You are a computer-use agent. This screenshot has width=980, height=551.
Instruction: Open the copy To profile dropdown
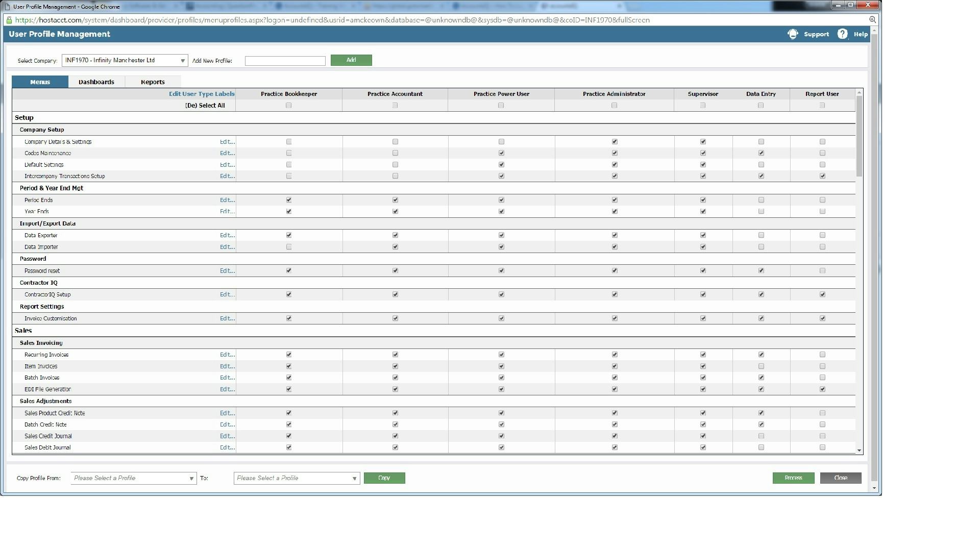click(x=297, y=479)
